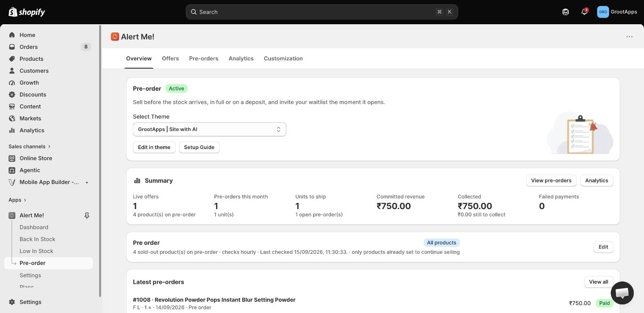The width and height of the screenshot is (644, 313).
Task: Open the Setup Guide
Action: (199, 147)
